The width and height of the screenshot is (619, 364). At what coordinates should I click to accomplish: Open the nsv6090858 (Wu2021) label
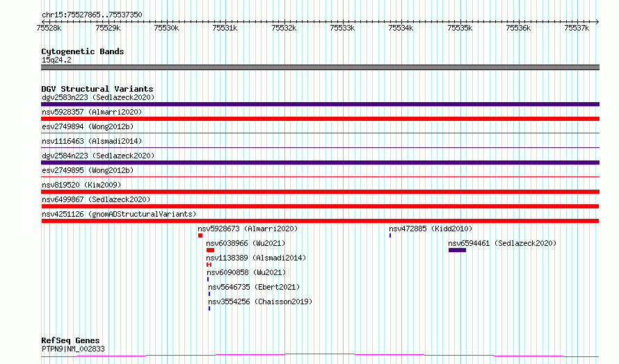point(246,272)
